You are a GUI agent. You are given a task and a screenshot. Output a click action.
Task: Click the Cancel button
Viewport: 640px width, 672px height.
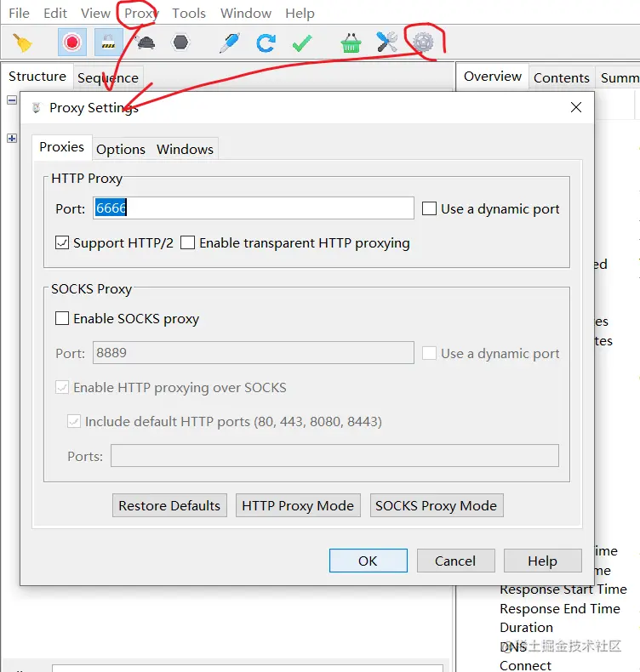pos(455,561)
